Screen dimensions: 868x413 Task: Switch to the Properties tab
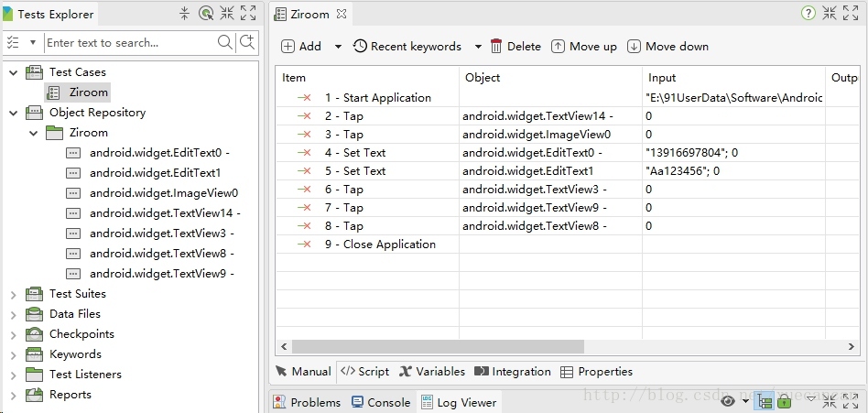coord(596,372)
